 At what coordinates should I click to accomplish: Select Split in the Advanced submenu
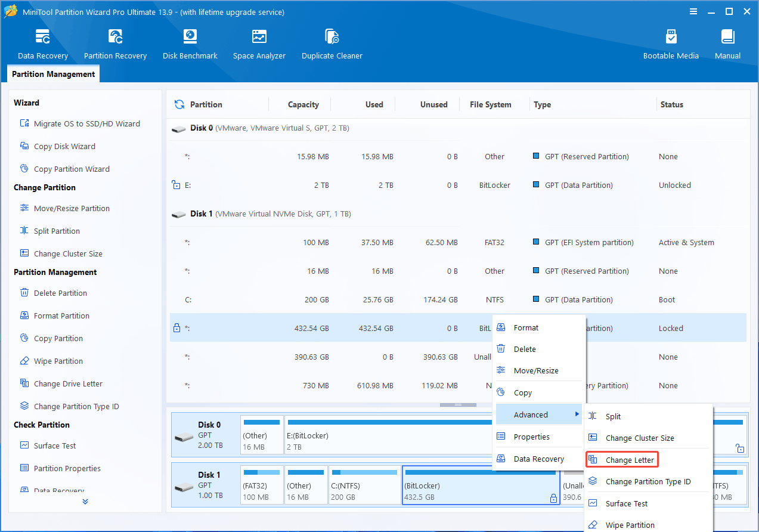point(648,417)
